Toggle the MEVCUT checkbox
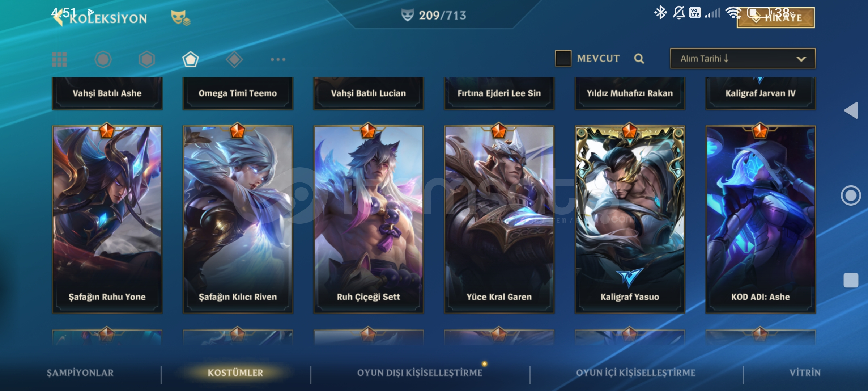This screenshot has height=391, width=868. click(563, 58)
